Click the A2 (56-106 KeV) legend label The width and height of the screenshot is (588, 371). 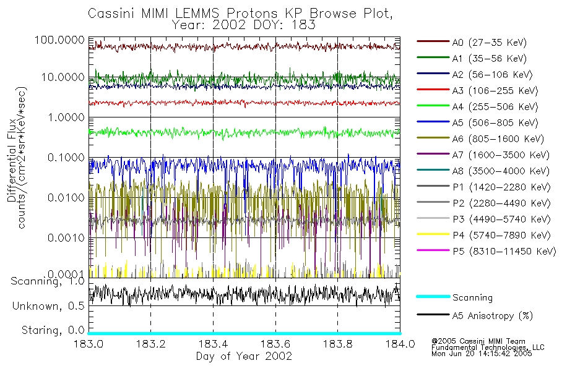(x=492, y=75)
